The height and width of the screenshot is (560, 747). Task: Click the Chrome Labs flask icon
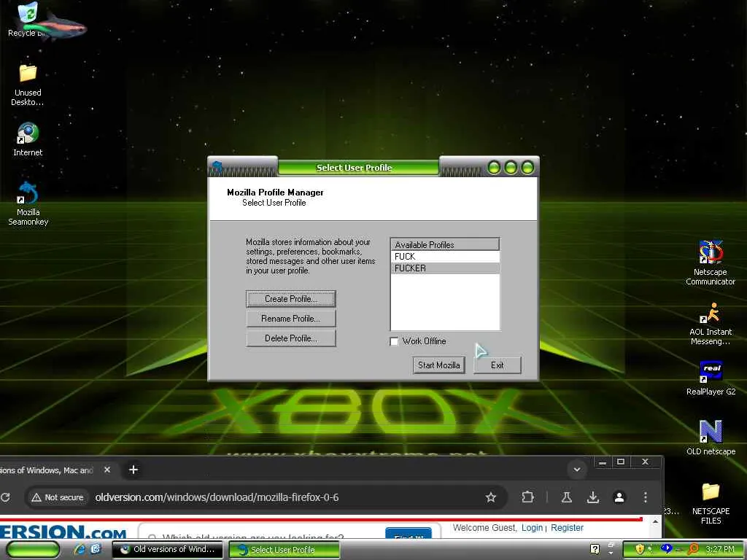tap(566, 497)
